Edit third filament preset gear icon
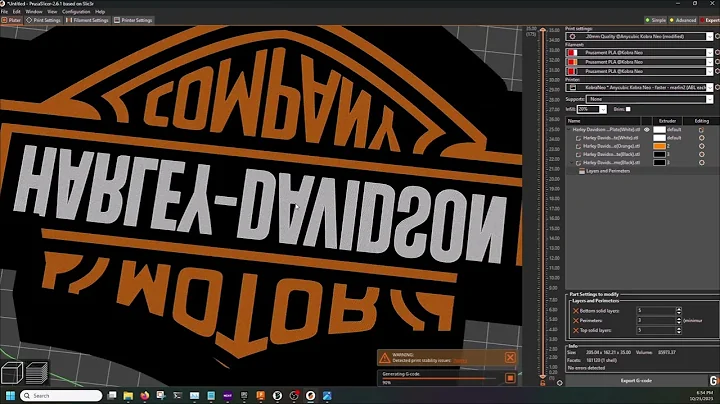Image resolution: width=720 pixels, height=404 pixels. 718,71
